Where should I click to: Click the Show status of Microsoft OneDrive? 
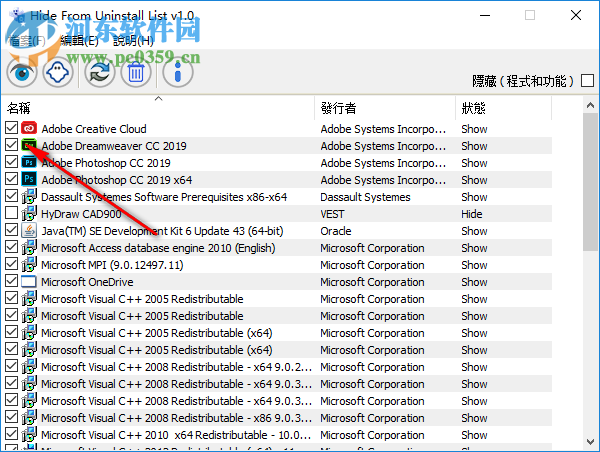(x=474, y=282)
